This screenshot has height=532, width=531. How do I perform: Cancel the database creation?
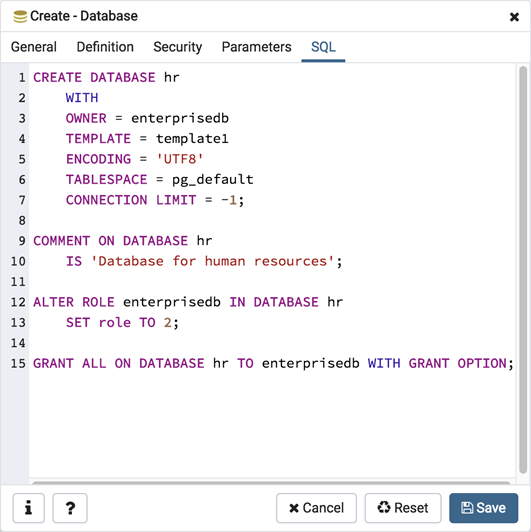click(316, 508)
